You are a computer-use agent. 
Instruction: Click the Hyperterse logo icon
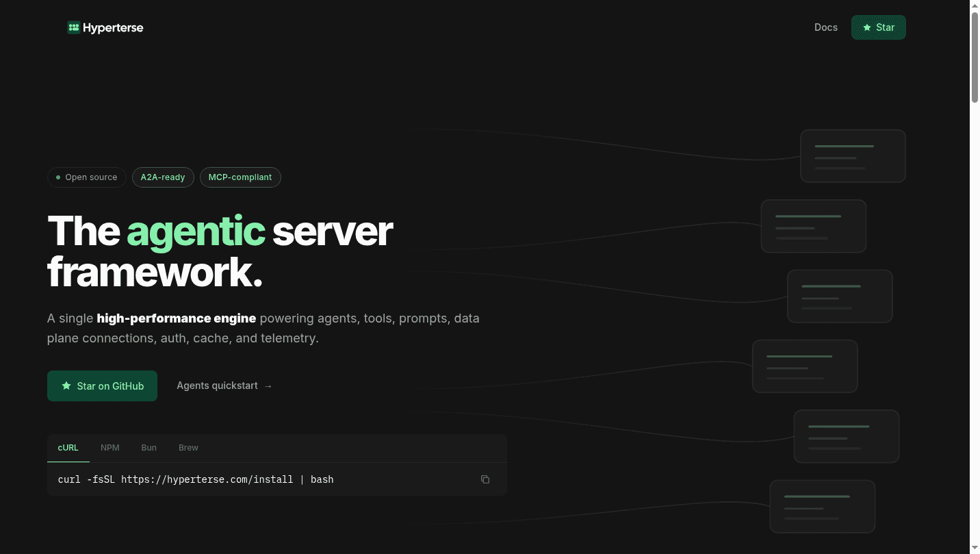[74, 27]
